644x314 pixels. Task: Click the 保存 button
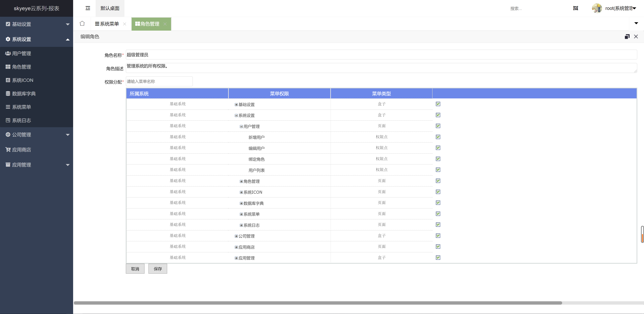[157, 269]
